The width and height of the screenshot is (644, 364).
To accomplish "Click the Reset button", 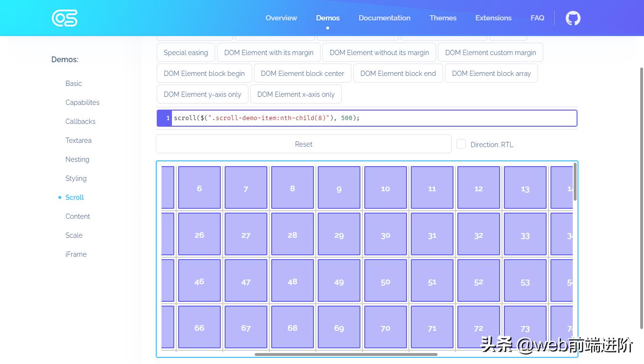I will (x=303, y=144).
